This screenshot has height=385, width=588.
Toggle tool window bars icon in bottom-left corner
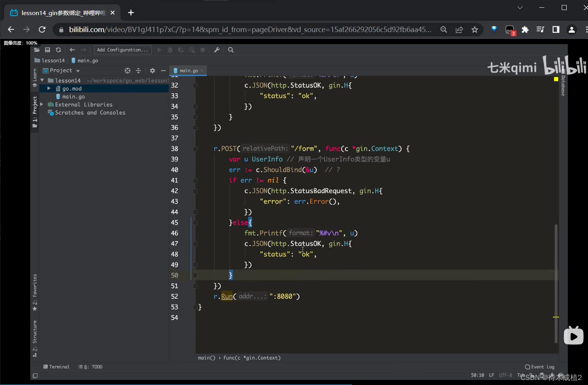click(x=35, y=376)
